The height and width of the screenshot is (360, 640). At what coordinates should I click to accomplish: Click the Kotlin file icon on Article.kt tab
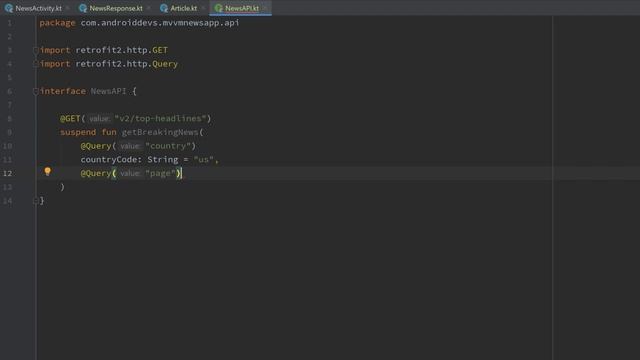pos(164,8)
